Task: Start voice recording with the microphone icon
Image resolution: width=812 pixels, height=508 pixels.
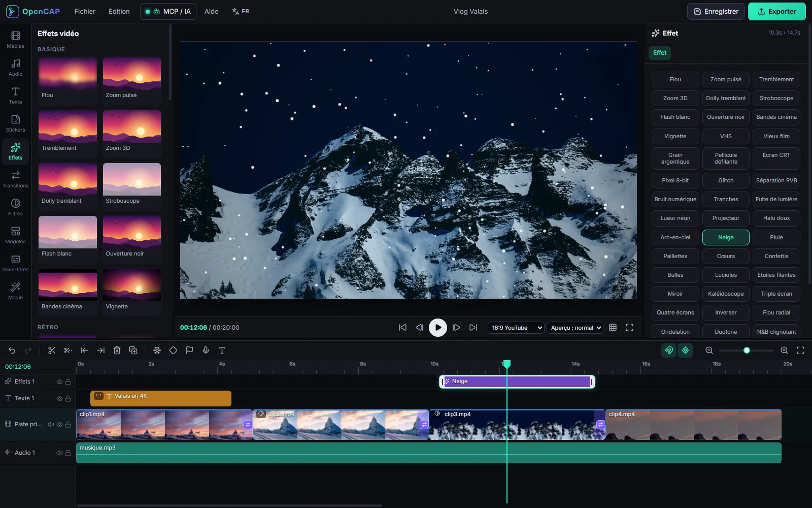Action: point(206,350)
